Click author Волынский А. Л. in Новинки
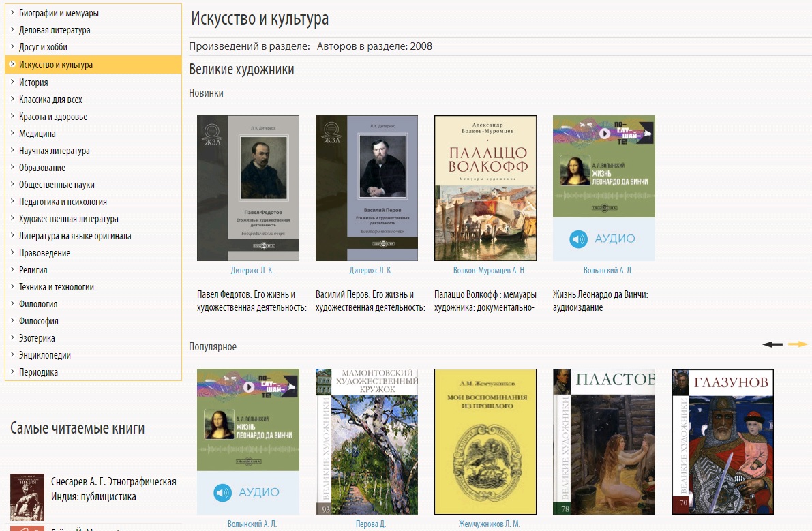The image size is (812, 531). pyautogui.click(x=608, y=270)
